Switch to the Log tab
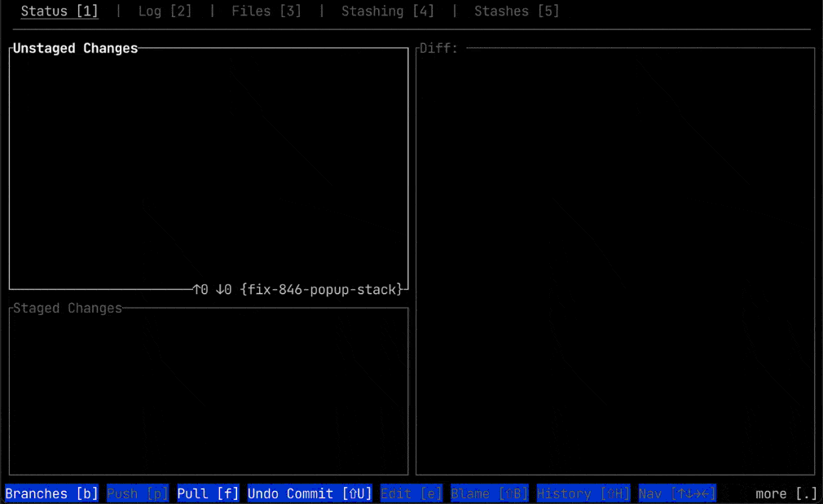The image size is (823, 504). coord(165,11)
